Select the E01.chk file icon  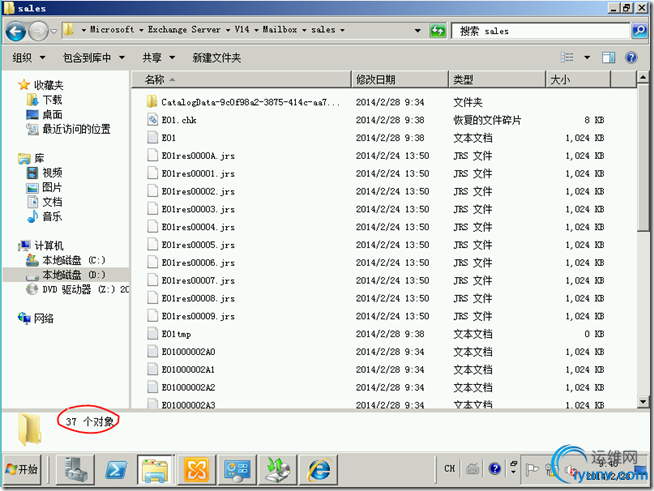(x=152, y=120)
